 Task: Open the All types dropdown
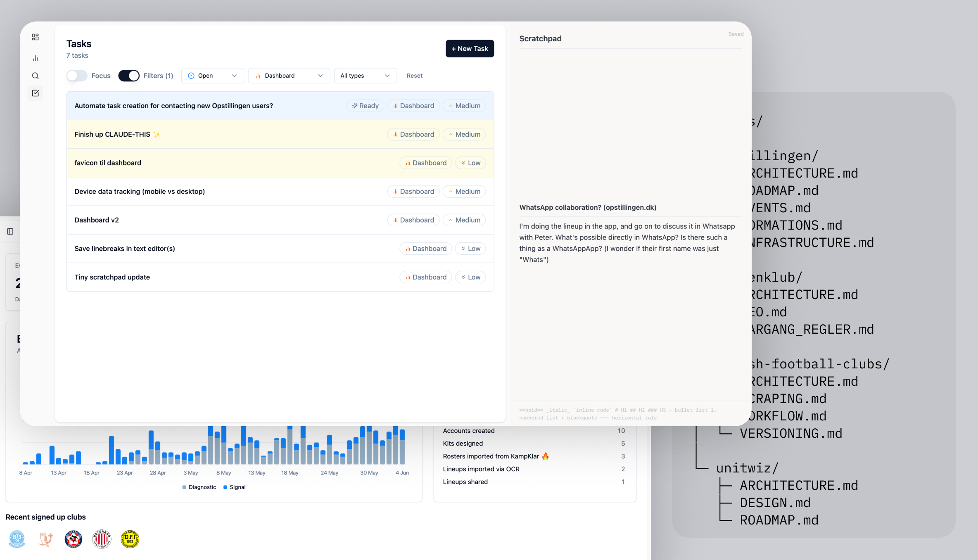coord(365,76)
